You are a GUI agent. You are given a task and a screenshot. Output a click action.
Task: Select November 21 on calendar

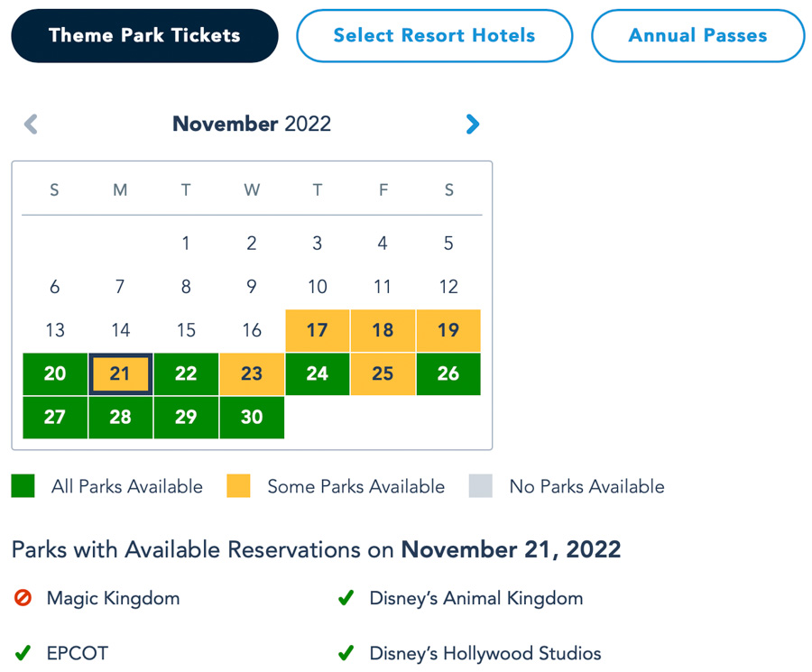tap(120, 373)
